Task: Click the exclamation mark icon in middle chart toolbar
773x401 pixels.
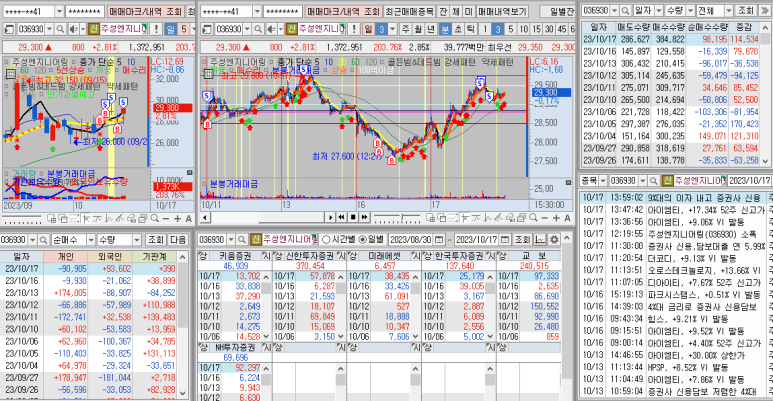Action: pyautogui.click(x=353, y=30)
